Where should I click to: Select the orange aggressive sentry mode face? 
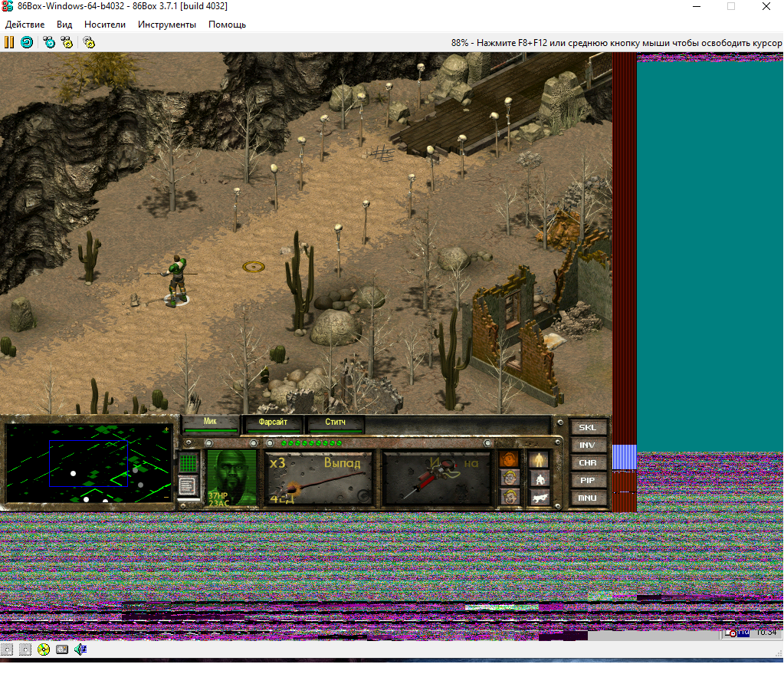tap(509, 459)
